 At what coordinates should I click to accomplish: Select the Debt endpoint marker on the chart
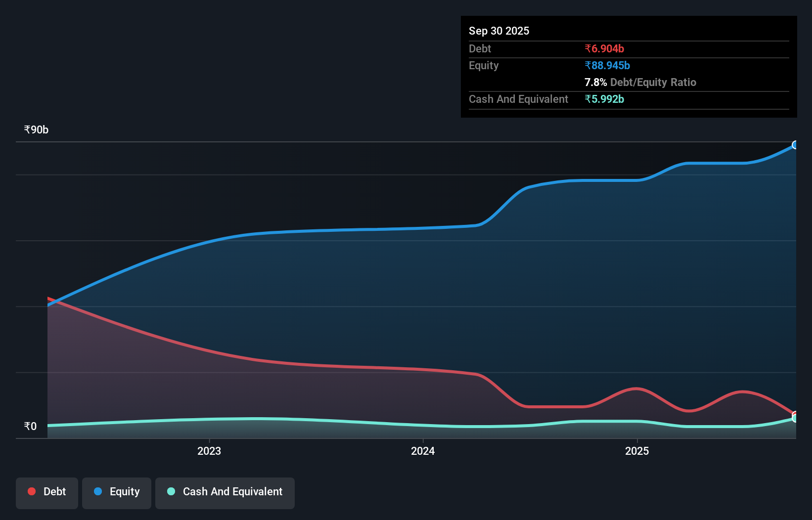[795, 414]
